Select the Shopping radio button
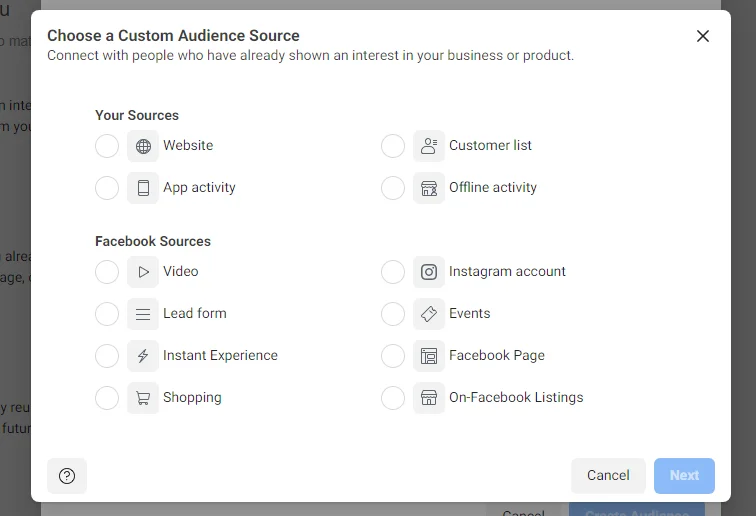Image resolution: width=756 pixels, height=516 pixels. tap(107, 398)
